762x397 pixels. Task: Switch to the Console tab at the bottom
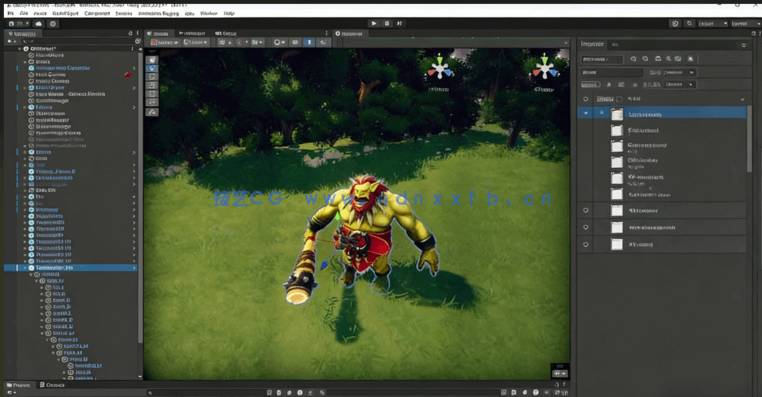pyautogui.click(x=52, y=385)
